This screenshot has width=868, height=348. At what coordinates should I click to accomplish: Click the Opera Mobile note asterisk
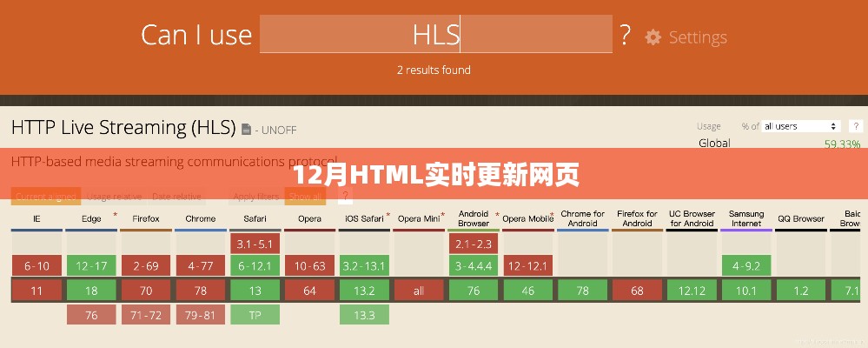click(x=552, y=214)
